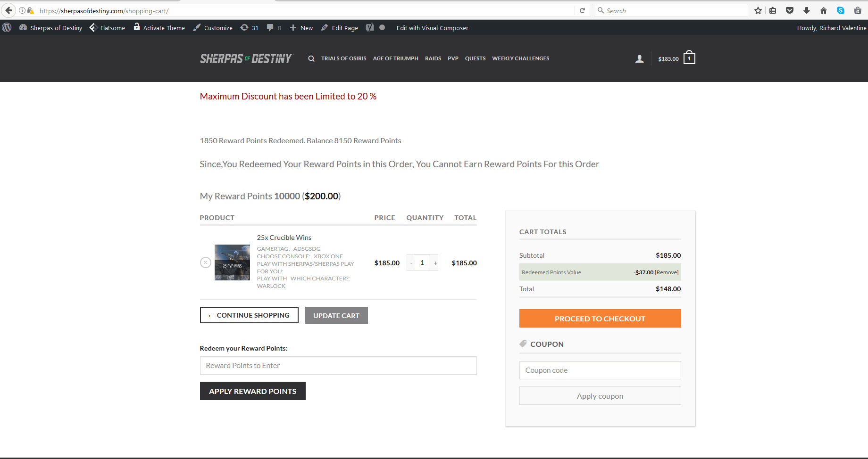Click the site search magnifier icon
This screenshot has height=459, width=868.
pos(311,58)
